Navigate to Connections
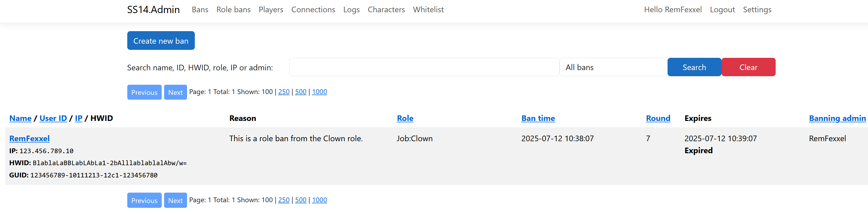The height and width of the screenshot is (215, 868). pos(313,9)
